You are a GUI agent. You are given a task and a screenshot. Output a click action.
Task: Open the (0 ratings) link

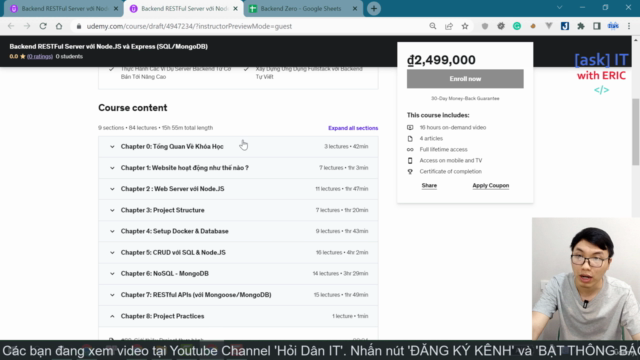pyautogui.click(x=40, y=56)
